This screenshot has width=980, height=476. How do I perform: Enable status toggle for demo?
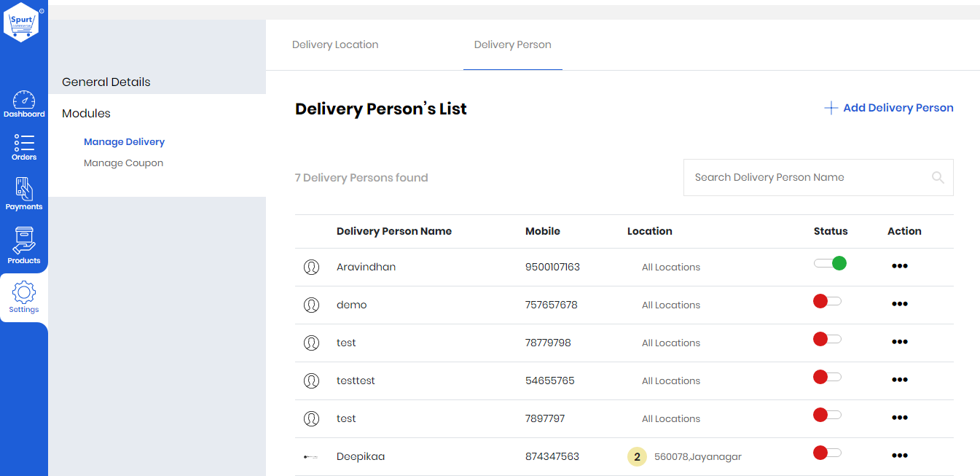828,301
